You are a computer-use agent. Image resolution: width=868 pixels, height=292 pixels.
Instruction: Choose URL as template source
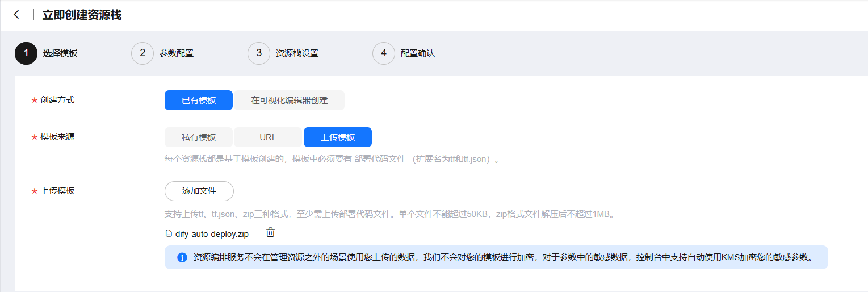(x=268, y=137)
